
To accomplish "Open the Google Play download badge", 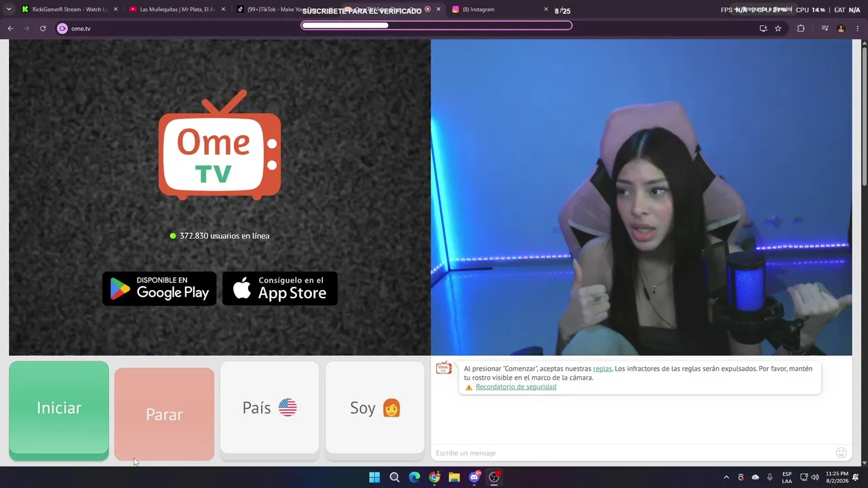I will [159, 289].
